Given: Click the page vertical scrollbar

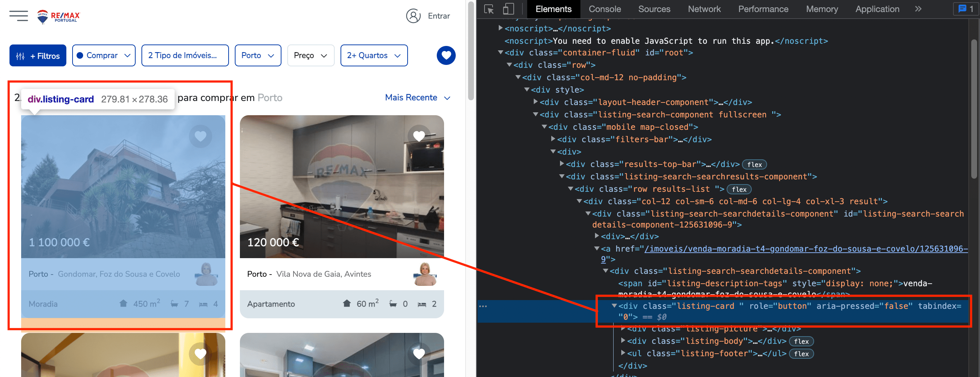Looking at the screenshot, I should (471, 51).
